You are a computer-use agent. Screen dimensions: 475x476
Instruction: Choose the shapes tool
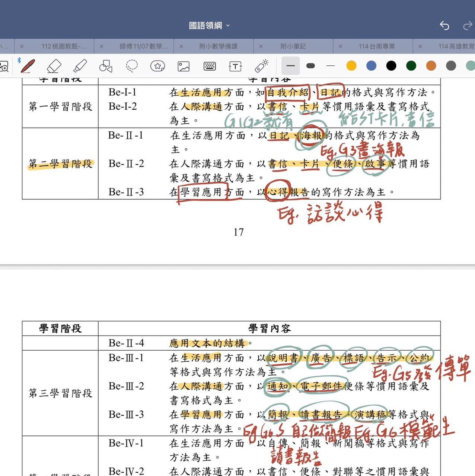(106, 66)
